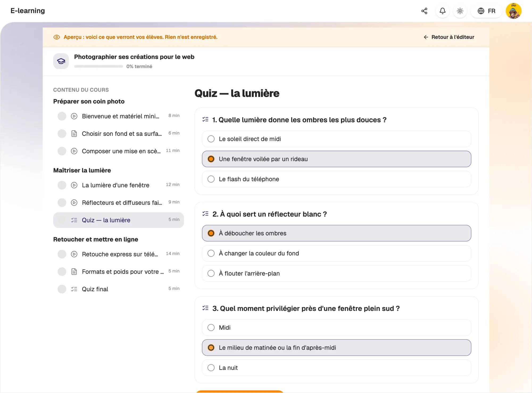532x393 pixels.
Task: Click completion circle for Formats et poids
Action: coord(62,272)
